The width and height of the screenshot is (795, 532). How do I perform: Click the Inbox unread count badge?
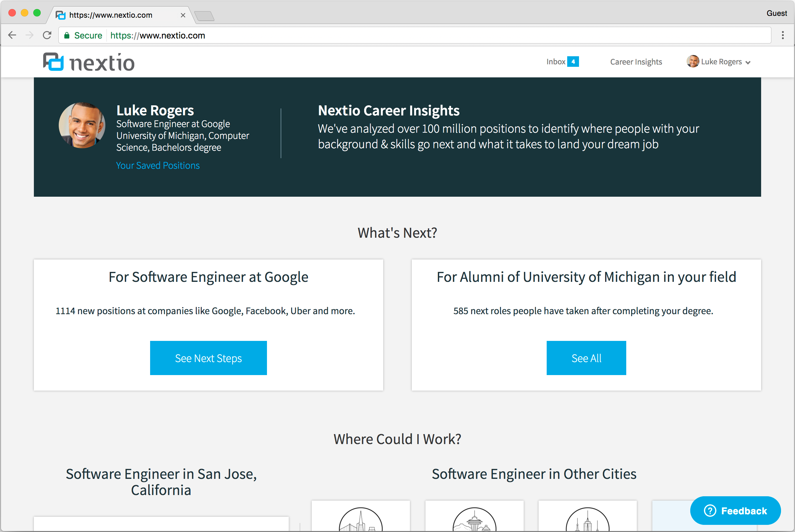[x=573, y=62]
